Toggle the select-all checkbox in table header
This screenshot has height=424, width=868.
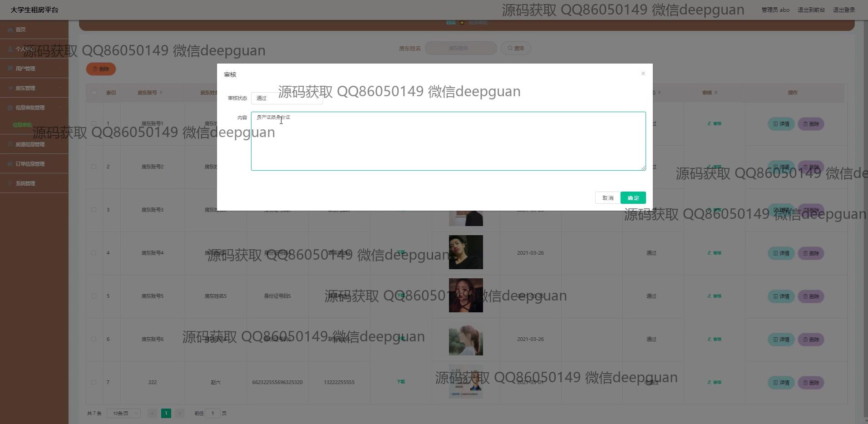coord(94,93)
